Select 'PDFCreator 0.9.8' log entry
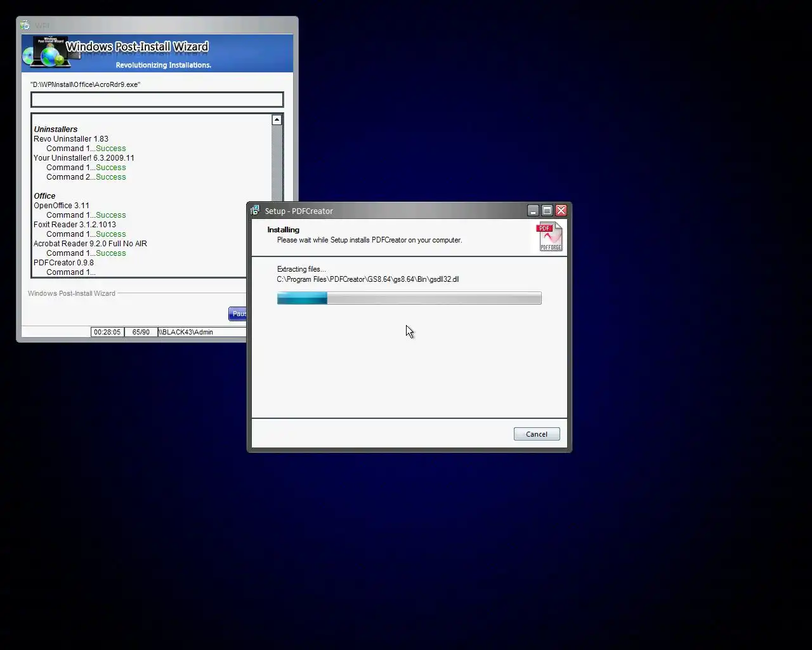Viewport: 812px width, 650px height. 63,263
